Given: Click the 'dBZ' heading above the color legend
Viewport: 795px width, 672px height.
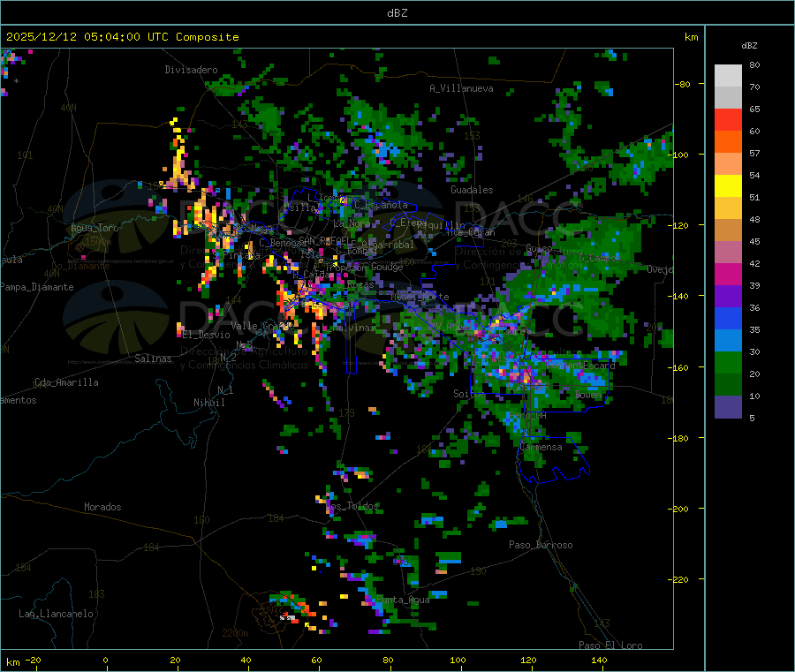Looking at the screenshot, I should click(x=749, y=46).
